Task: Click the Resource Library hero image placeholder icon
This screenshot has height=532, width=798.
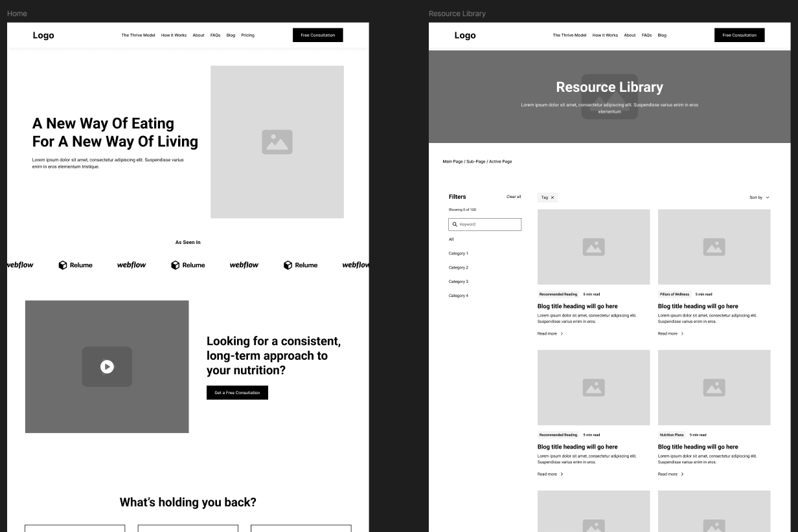Action: pos(610,96)
